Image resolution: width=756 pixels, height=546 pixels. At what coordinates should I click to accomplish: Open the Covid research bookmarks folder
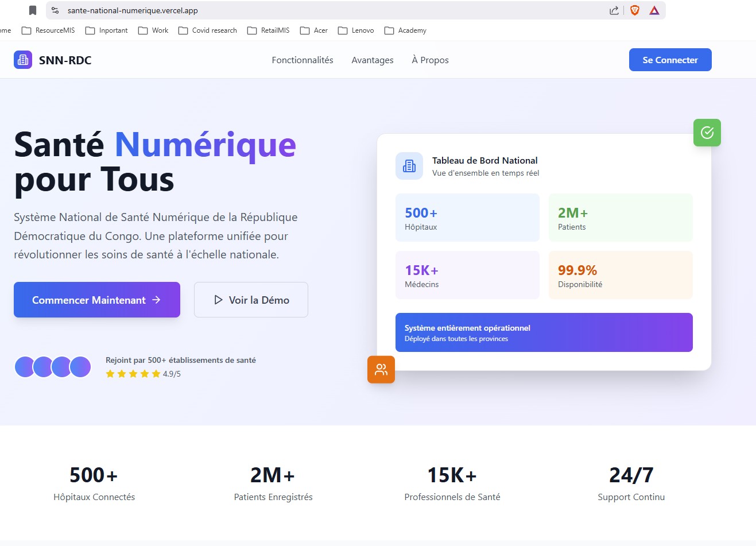208,30
